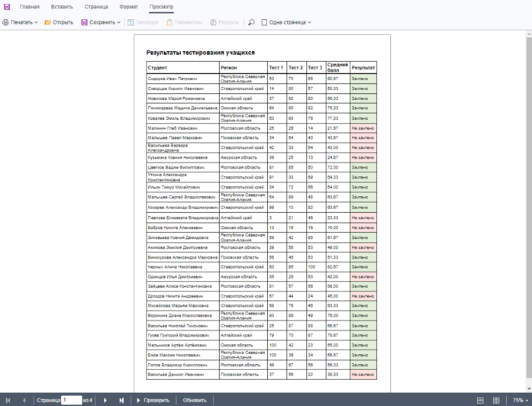The height and width of the screenshot is (406, 532).
Task: Jump to the last page
Action: pyautogui.click(x=121, y=400)
